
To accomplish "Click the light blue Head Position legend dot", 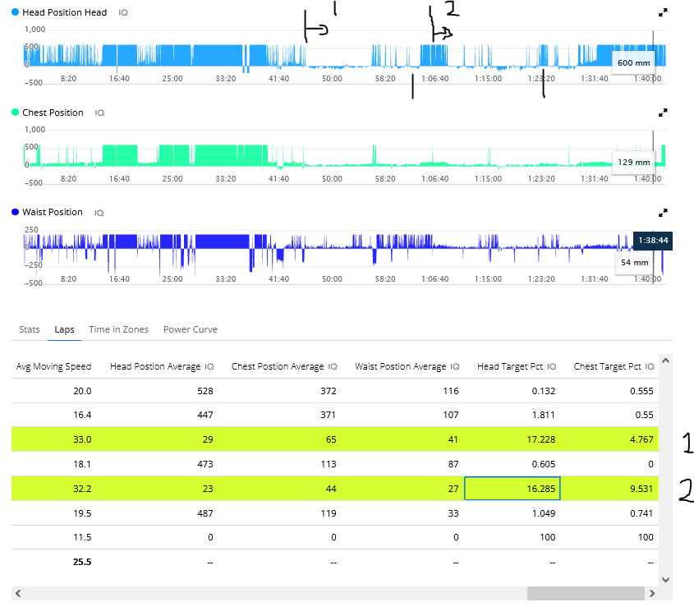I will coord(16,13).
